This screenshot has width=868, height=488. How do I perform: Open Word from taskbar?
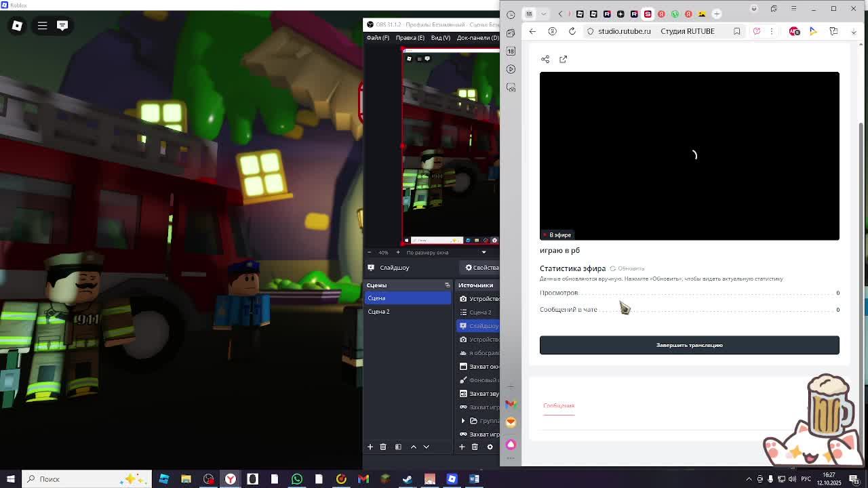tap(474, 479)
